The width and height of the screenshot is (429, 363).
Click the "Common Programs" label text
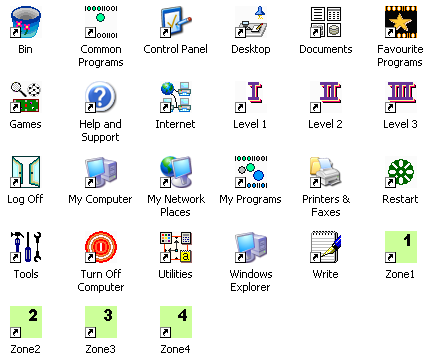tap(101, 56)
